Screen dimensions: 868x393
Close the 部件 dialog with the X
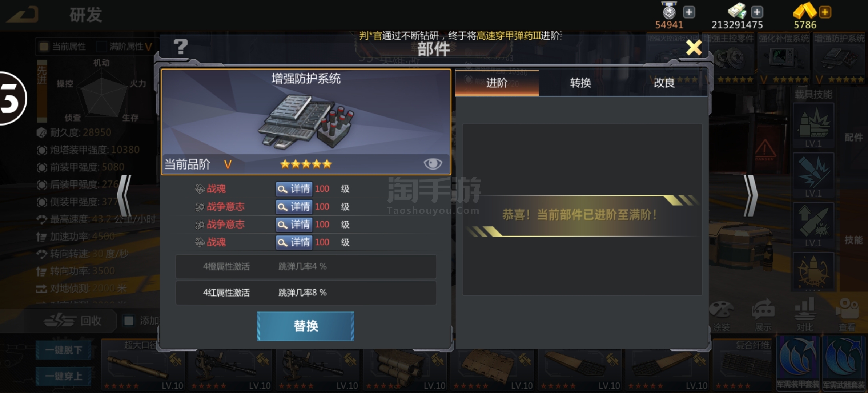[x=694, y=48]
